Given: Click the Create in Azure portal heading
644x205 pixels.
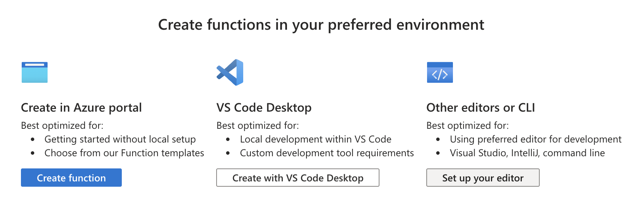Looking at the screenshot, I should [x=81, y=108].
